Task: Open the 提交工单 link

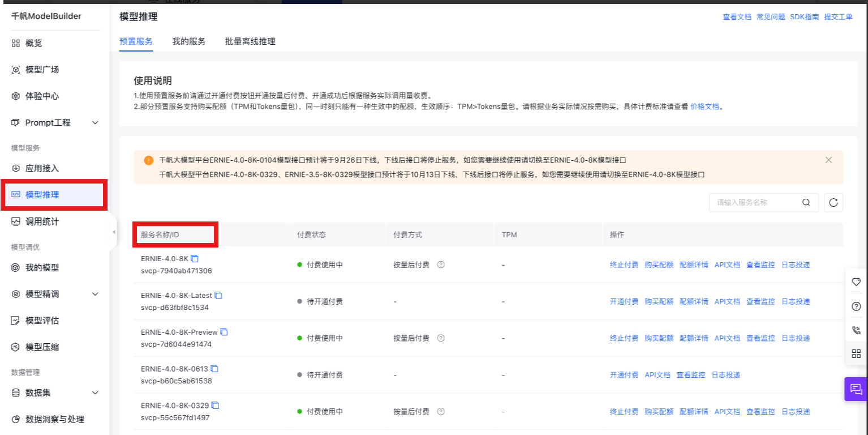Action: click(x=838, y=17)
